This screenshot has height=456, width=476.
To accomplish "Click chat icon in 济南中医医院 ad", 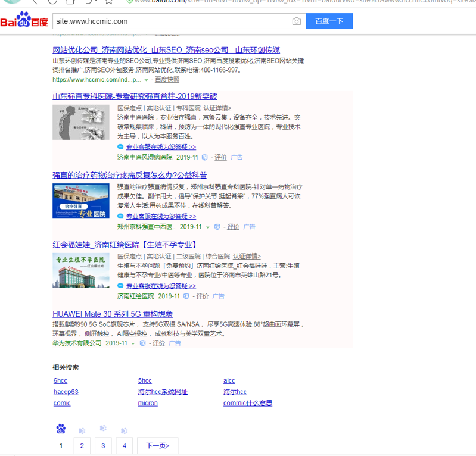I will pos(120,147).
